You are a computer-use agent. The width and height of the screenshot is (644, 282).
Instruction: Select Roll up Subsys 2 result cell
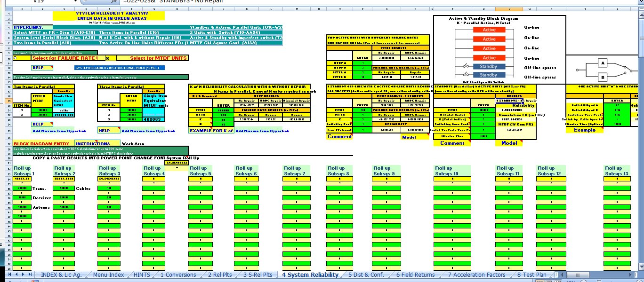click(x=63, y=179)
